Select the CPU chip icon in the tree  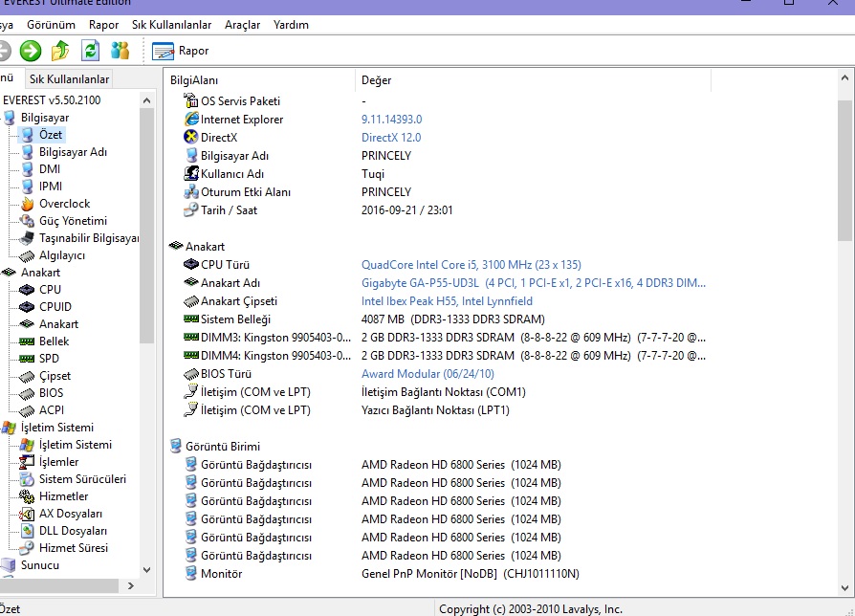28,290
